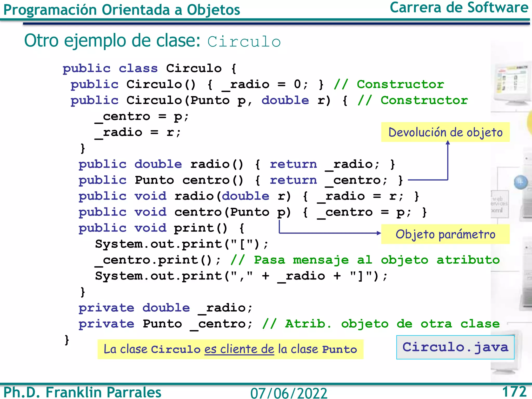Image resolution: width=532 pixels, height=399 pixels.
Task: Click the statement 'System.out.print("[");'
Action: (182, 244)
